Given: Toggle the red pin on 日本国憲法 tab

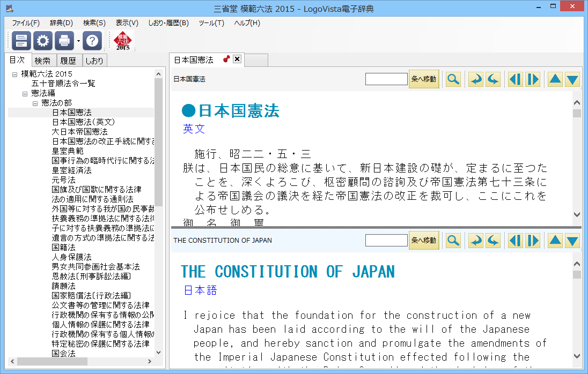Looking at the screenshot, I should tap(226, 59).
